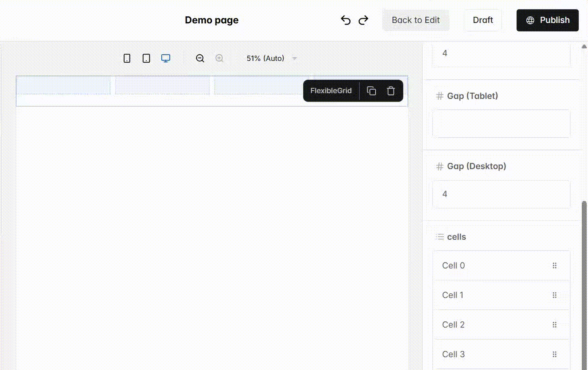Click the cells list icon
This screenshot has width=588, height=370.
[x=440, y=236]
